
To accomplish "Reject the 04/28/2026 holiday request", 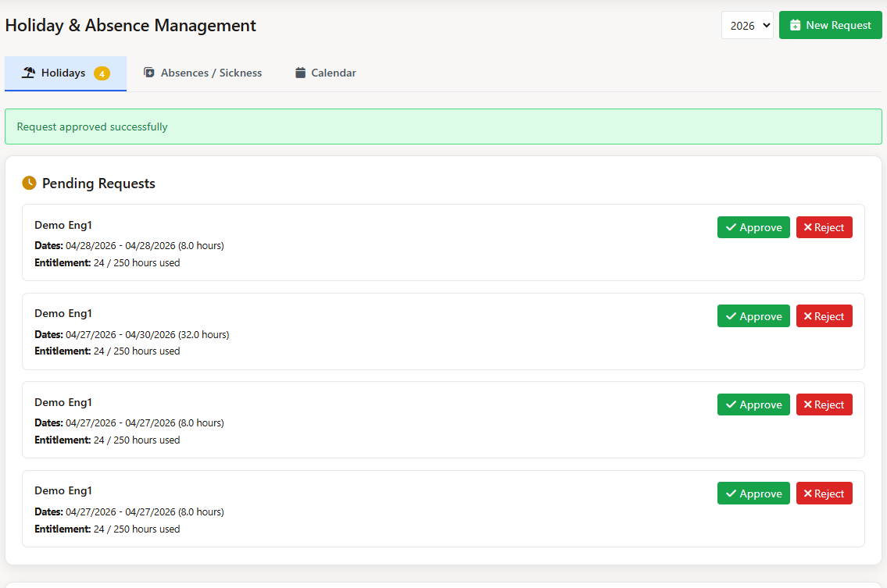I will click(824, 227).
